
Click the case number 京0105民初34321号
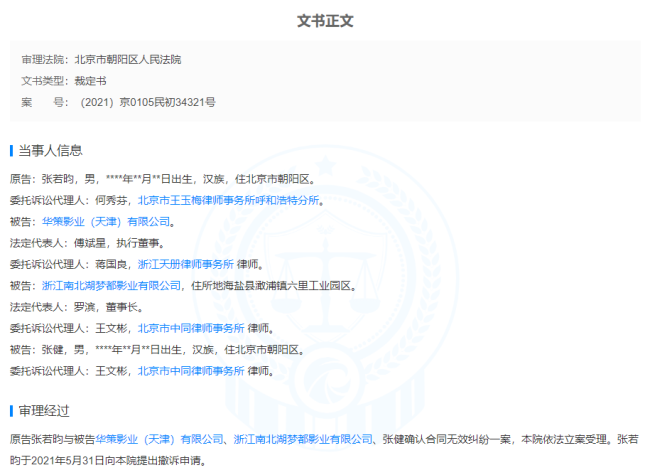[x=167, y=102]
